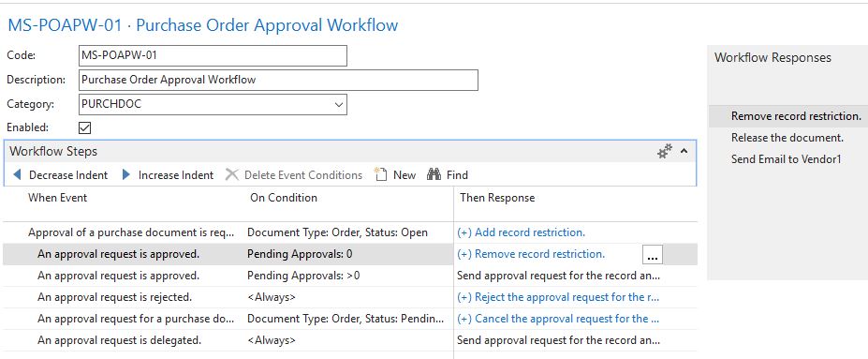Click the New document icon
The width and height of the screenshot is (868, 359).
(x=380, y=174)
